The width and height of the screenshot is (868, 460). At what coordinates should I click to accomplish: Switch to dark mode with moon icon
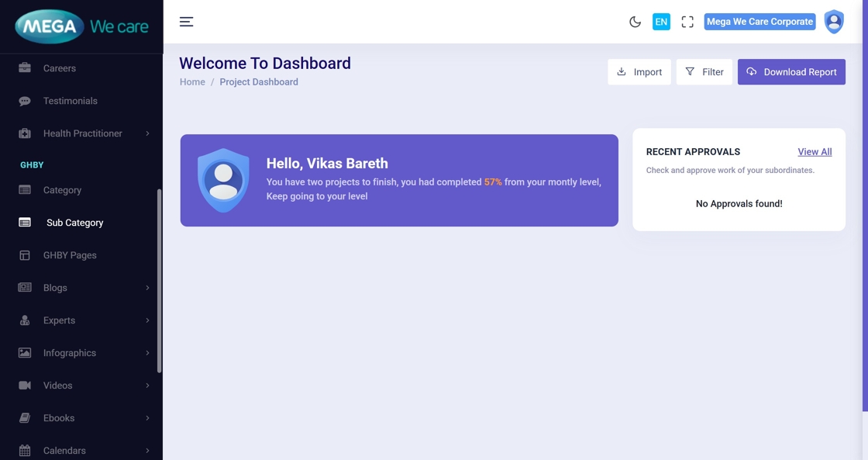pos(635,22)
